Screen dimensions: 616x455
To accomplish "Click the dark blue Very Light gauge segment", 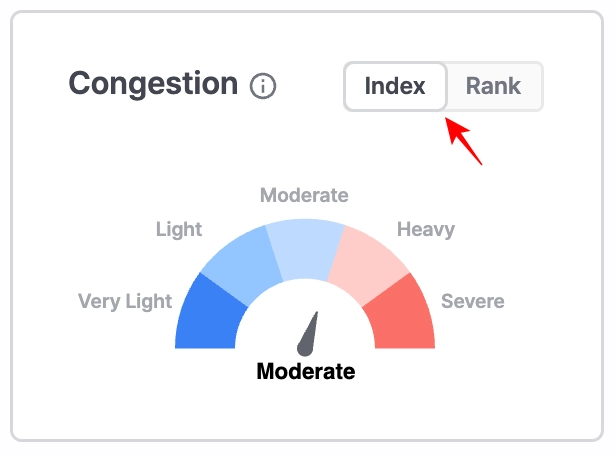I will click(208, 316).
